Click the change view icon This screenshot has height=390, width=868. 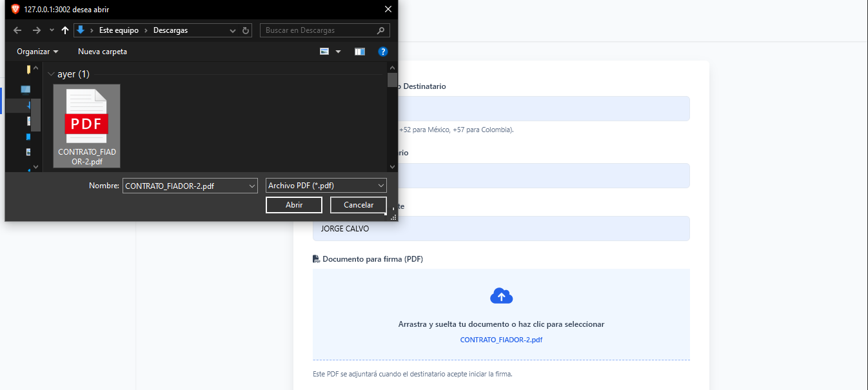tap(325, 52)
